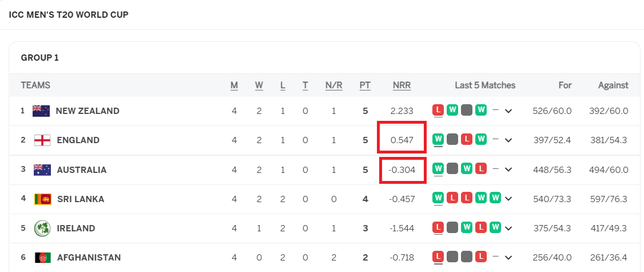Click the Sri Lanka flag icon

43,199
